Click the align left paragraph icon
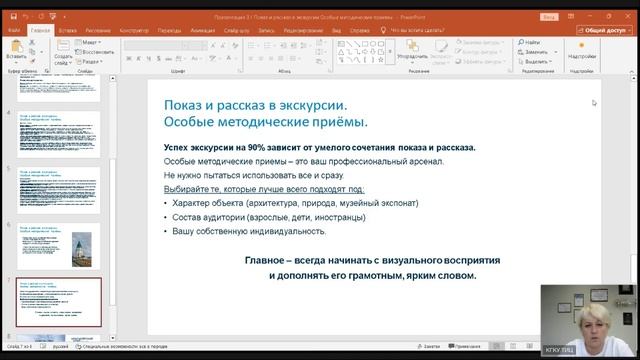 (251, 59)
